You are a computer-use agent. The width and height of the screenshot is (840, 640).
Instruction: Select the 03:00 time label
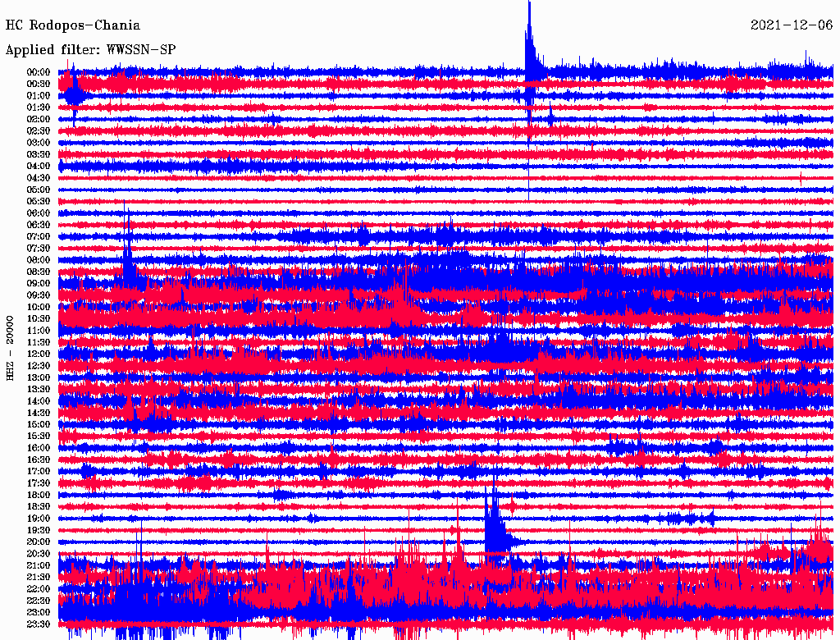(x=39, y=143)
